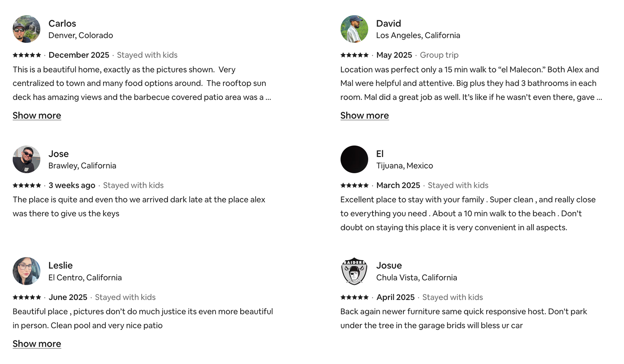Click the "December 2025" review date
The image size is (624, 364).
[79, 55]
